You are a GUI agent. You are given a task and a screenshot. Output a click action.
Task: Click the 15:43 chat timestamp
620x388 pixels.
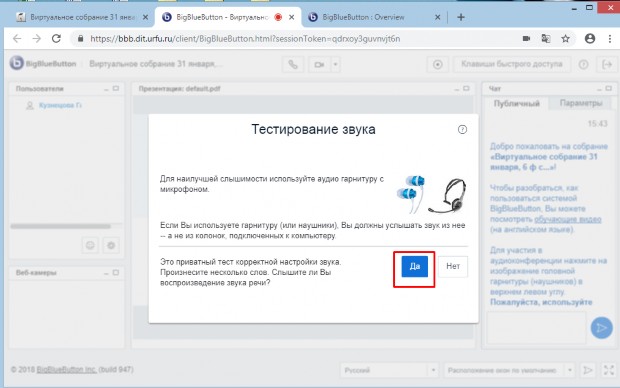[597, 124]
